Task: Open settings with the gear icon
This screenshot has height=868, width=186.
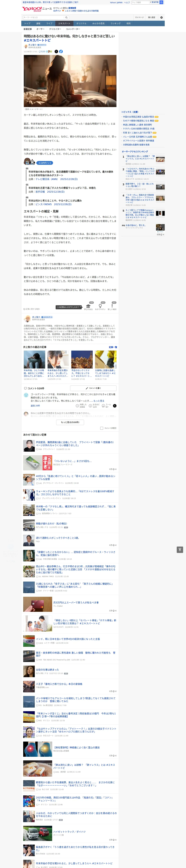Action: pos(161,18)
